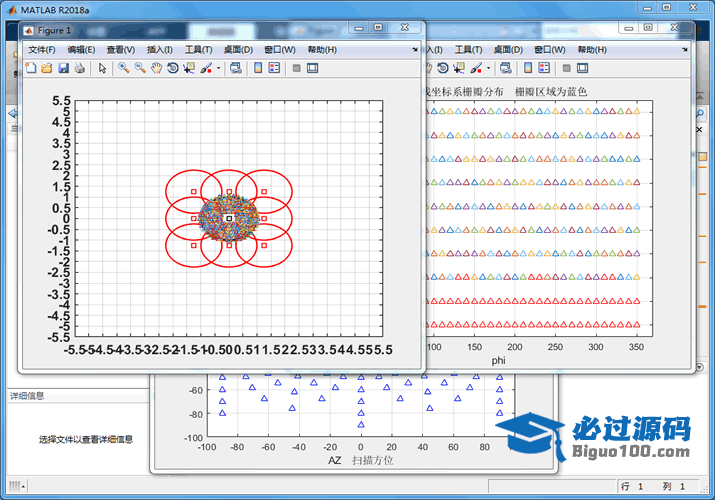This screenshot has height=500, width=715.
Task: Pick the Brush data tool in Figure 1
Action: [205, 68]
